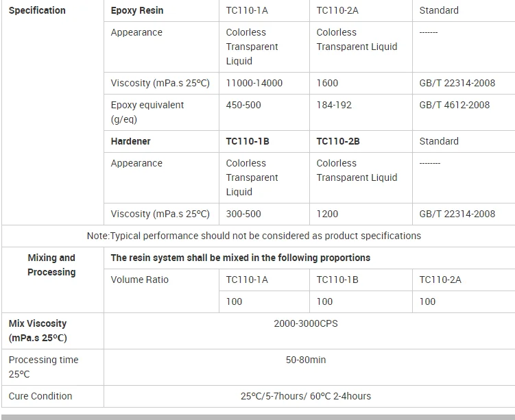
Task: Select the Epoxy equivalent (g/eq) label
Action: [x=147, y=112]
